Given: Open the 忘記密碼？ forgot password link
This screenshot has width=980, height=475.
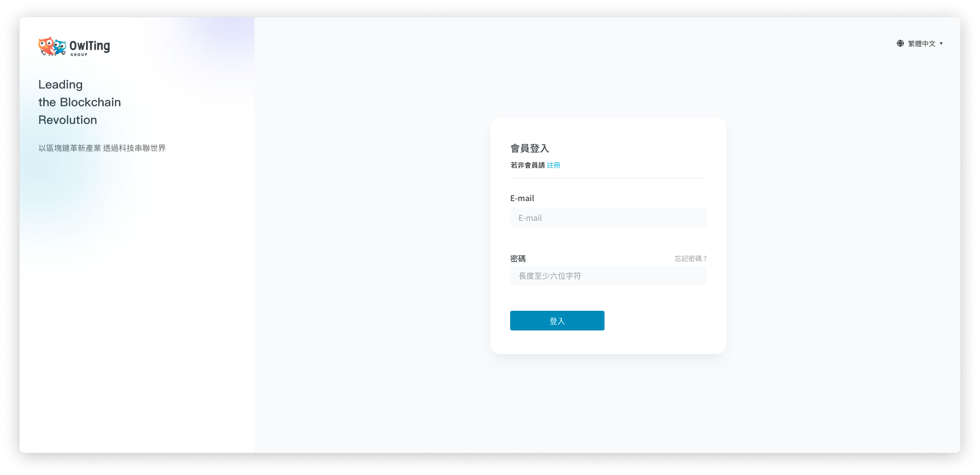Looking at the screenshot, I should [x=691, y=258].
